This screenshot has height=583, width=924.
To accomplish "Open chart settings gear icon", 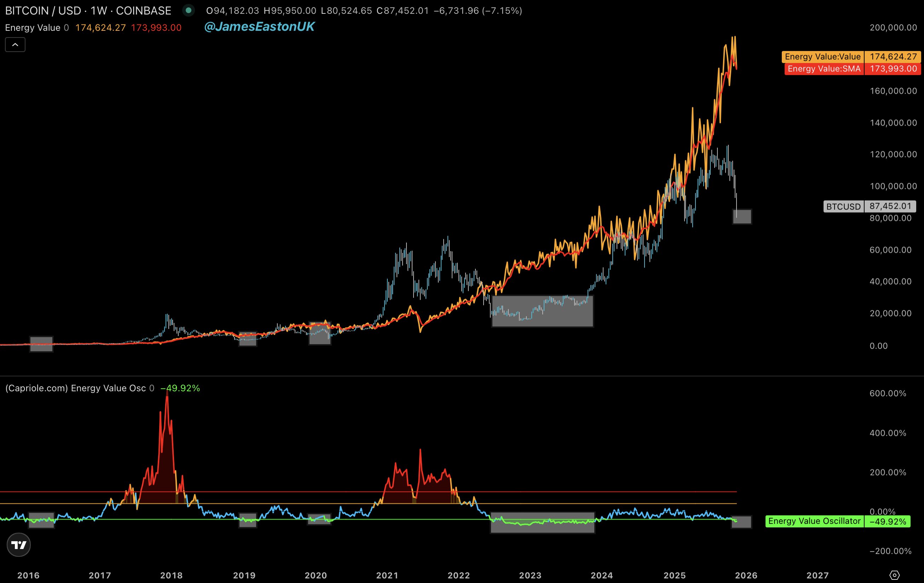I will tap(894, 575).
